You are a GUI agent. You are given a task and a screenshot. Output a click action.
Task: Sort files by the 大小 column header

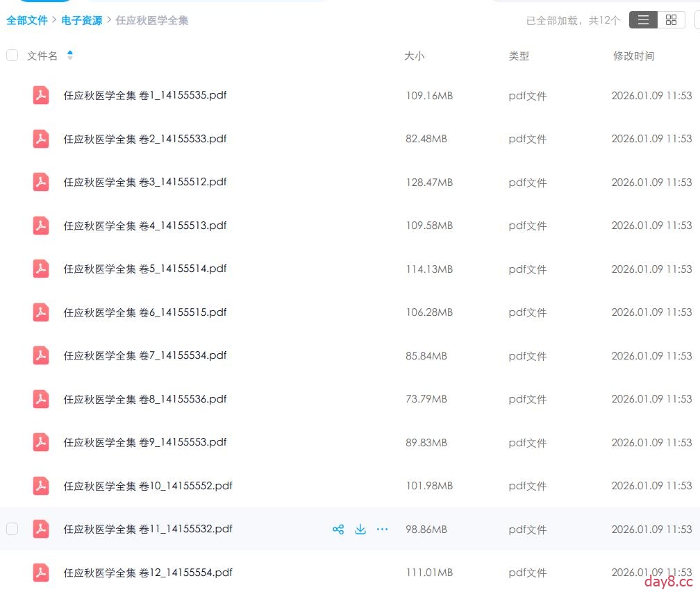pyautogui.click(x=414, y=56)
